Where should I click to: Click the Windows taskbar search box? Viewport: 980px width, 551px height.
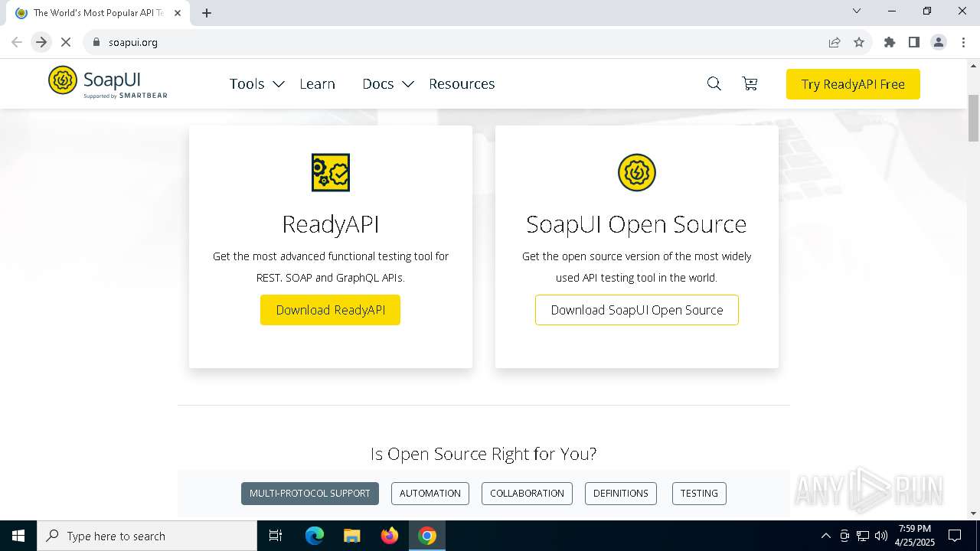click(147, 536)
